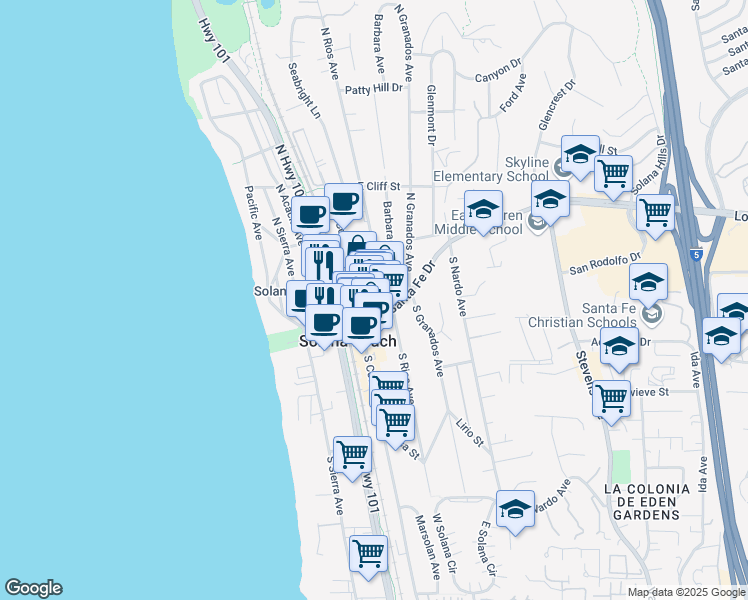The width and height of the screenshot is (748, 600).
Task: Click the N Rios Ave street label
Action: pos(330,53)
